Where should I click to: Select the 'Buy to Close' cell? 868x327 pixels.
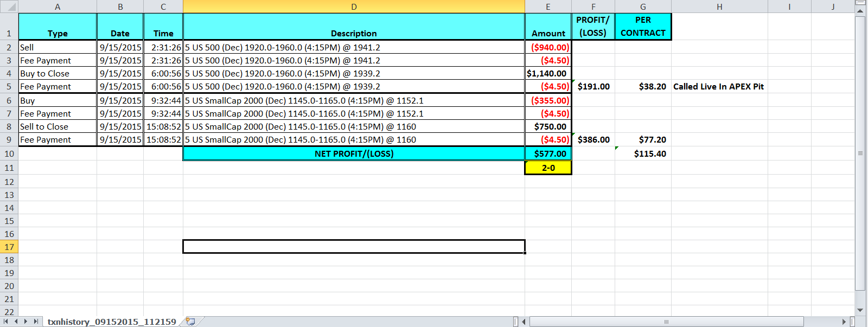pos(58,73)
